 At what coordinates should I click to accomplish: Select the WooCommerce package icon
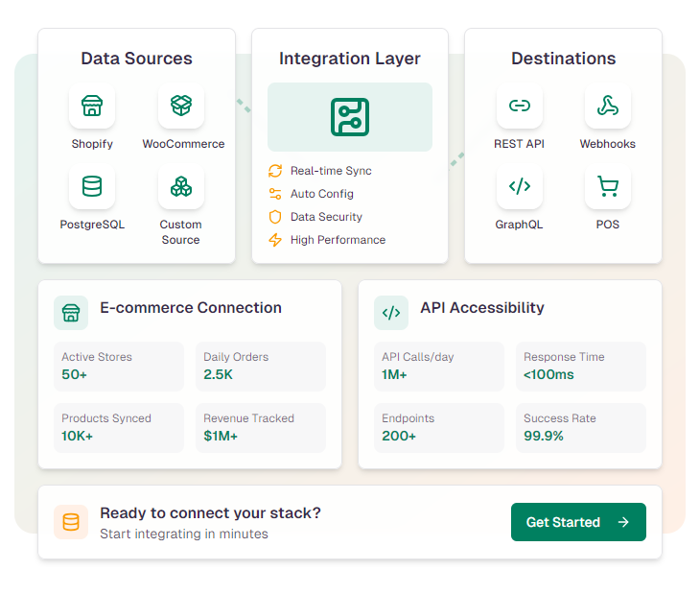(x=181, y=106)
